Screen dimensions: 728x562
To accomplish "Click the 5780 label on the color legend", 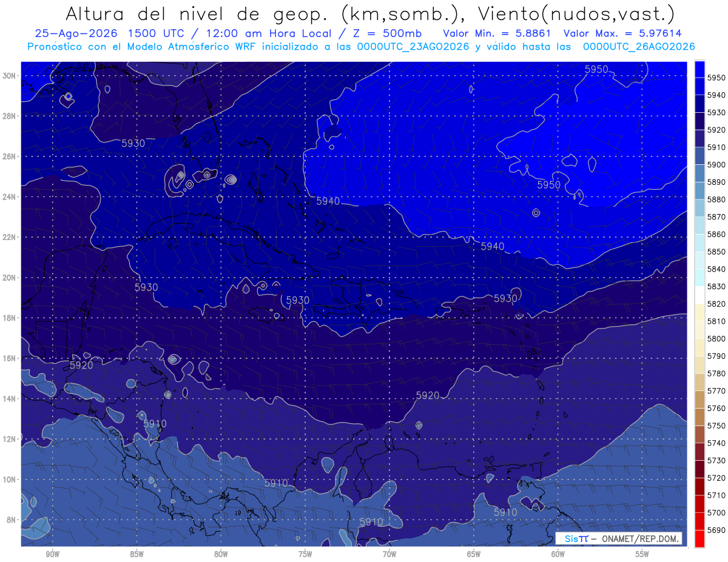I will tap(716, 373).
